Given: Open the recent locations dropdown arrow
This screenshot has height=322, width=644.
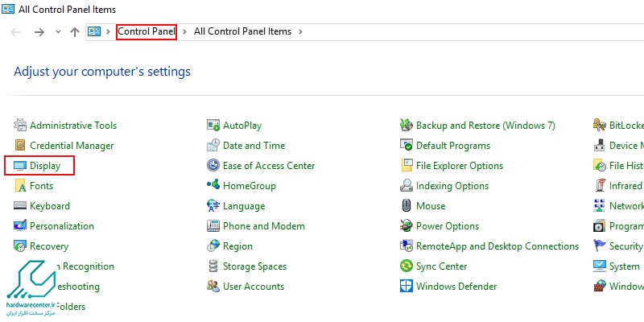Looking at the screenshot, I should (x=58, y=31).
